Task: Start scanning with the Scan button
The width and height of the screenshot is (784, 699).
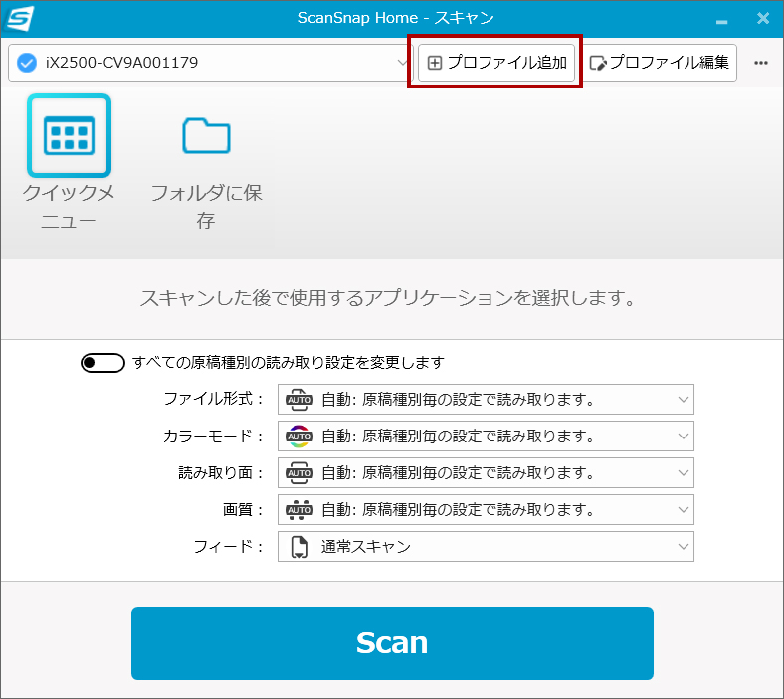Action: [392, 643]
